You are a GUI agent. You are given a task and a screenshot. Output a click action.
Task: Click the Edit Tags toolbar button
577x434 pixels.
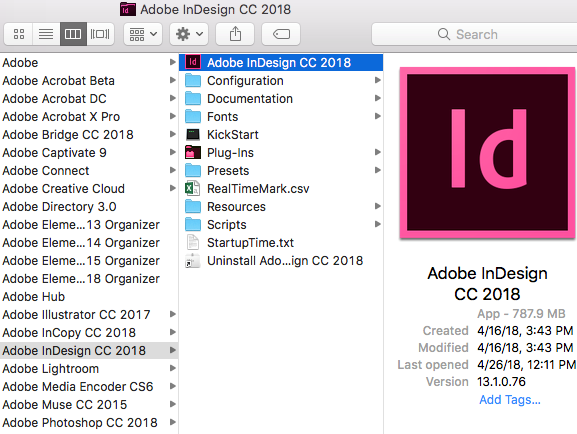(281, 34)
